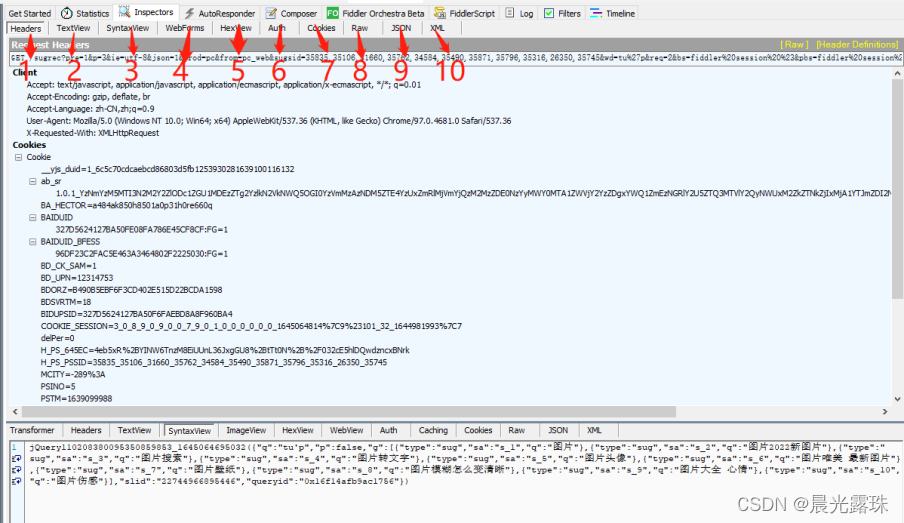This screenshot has width=904, height=523.
Task: Open the response Caching tab
Action: [434, 430]
